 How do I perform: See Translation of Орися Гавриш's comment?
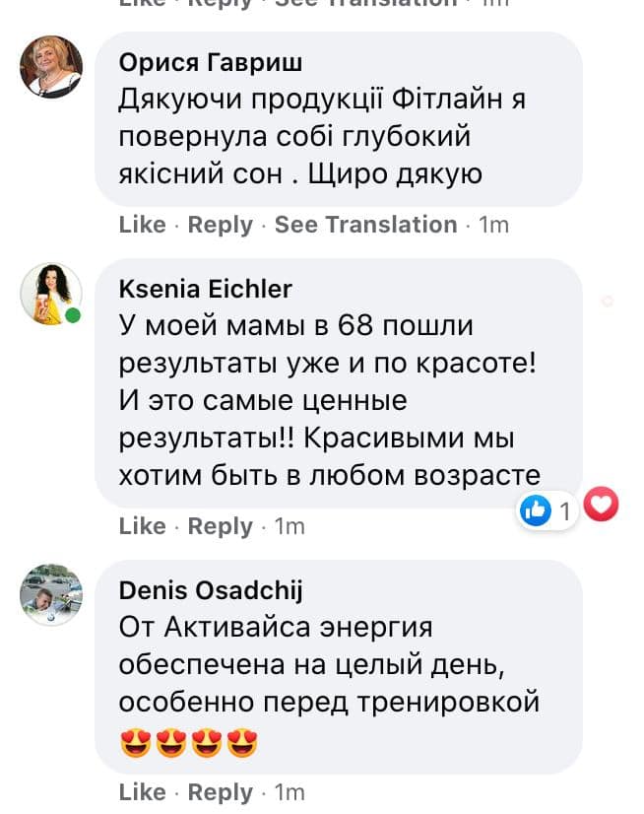click(365, 225)
